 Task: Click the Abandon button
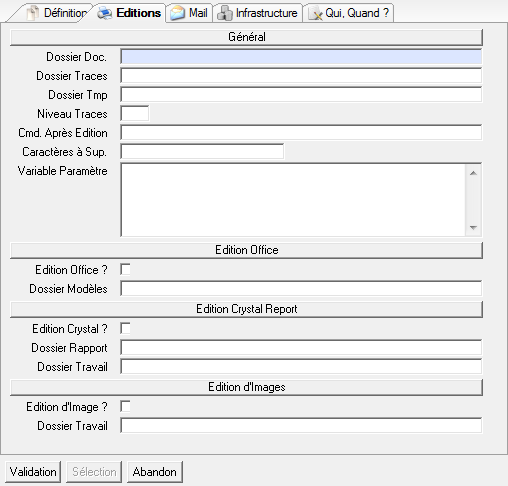coord(155,472)
